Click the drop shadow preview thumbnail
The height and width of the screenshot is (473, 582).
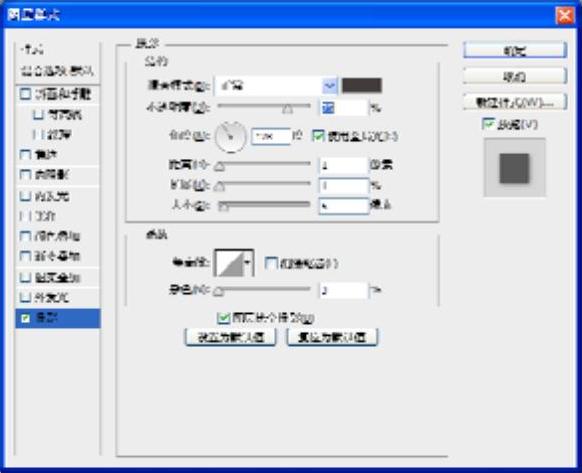pos(514,168)
